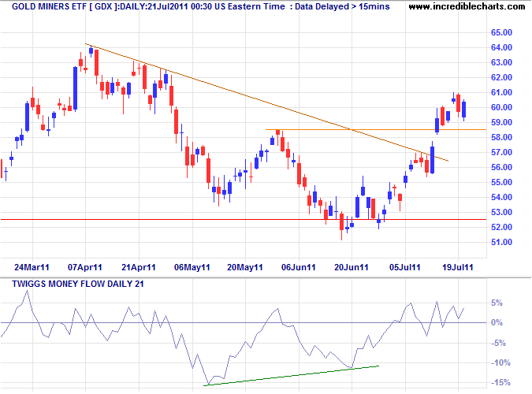
Task: Click the www.incrediblecharts.com text
Action: 467,6
